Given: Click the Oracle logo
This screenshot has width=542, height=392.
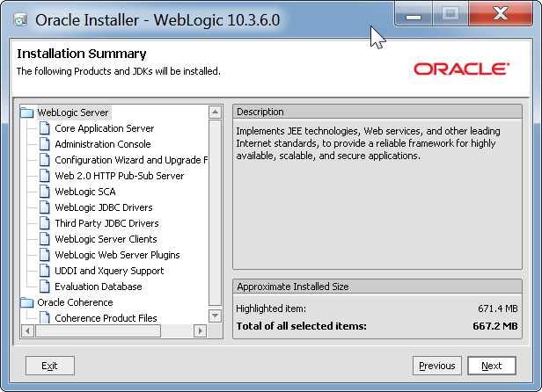Looking at the screenshot, I should [461, 69].
